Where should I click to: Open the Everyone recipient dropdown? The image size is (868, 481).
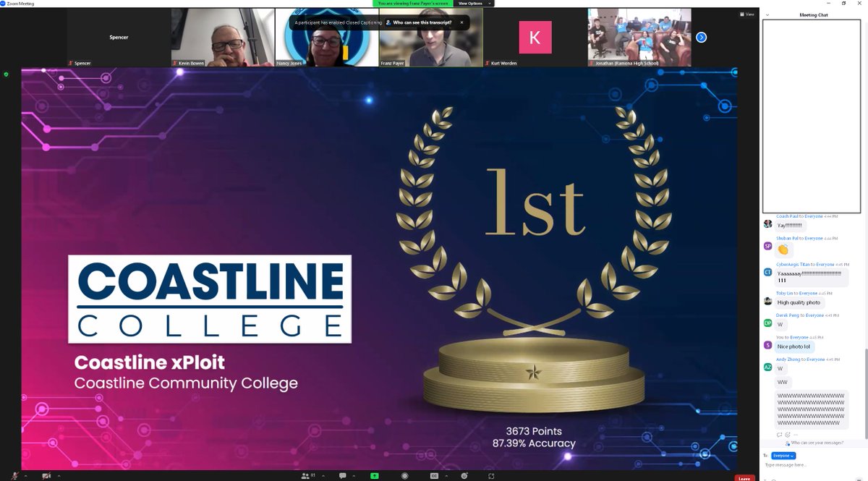(x=783, y=456)
